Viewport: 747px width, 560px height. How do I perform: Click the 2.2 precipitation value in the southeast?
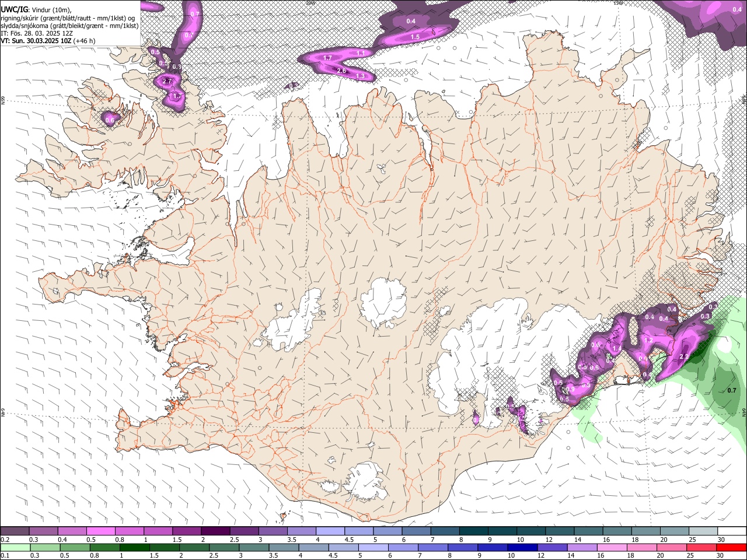point(685,356)
